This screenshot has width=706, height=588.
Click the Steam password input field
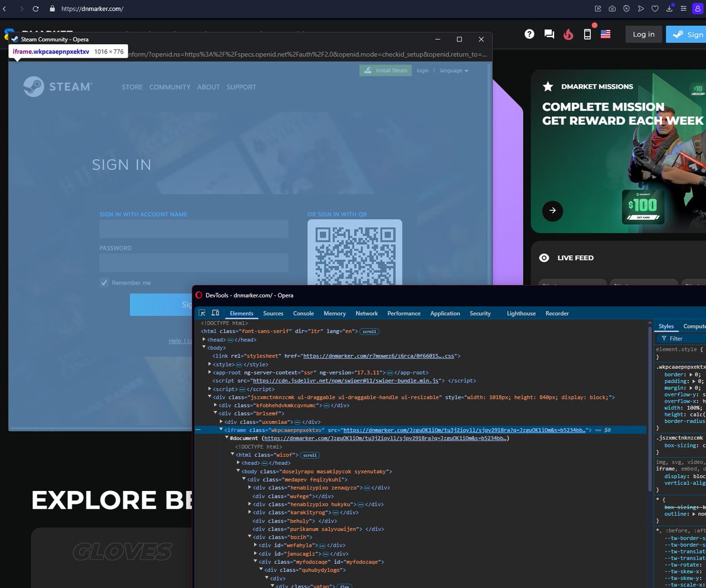pos(194,263)
